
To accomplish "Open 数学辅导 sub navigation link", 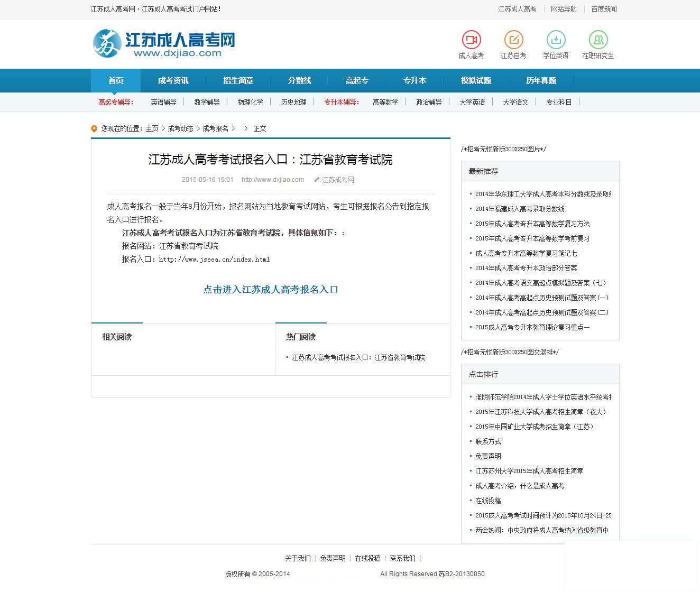I will pos(207,102).
